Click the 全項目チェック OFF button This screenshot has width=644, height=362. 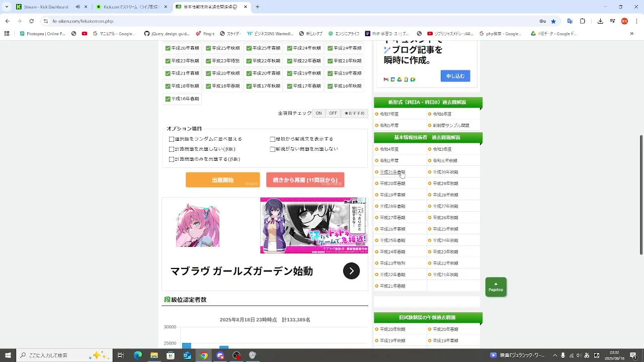(x=333, y=114)
